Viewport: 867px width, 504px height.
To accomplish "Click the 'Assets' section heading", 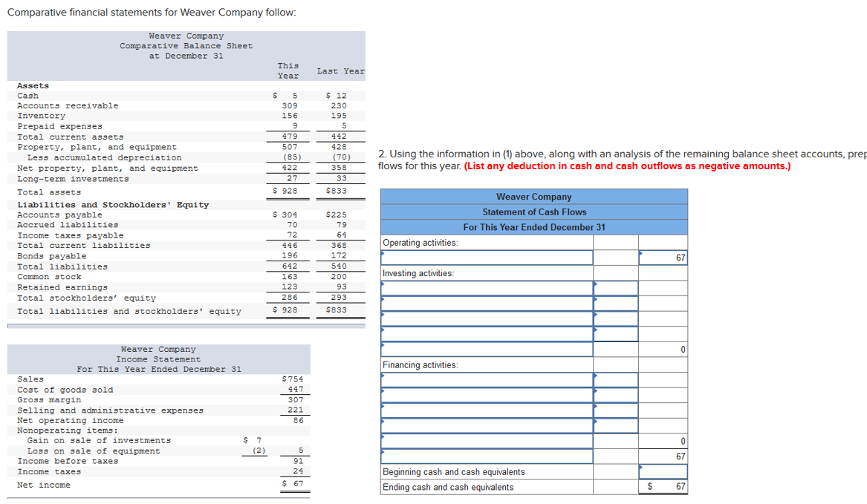I will point(33,85).
